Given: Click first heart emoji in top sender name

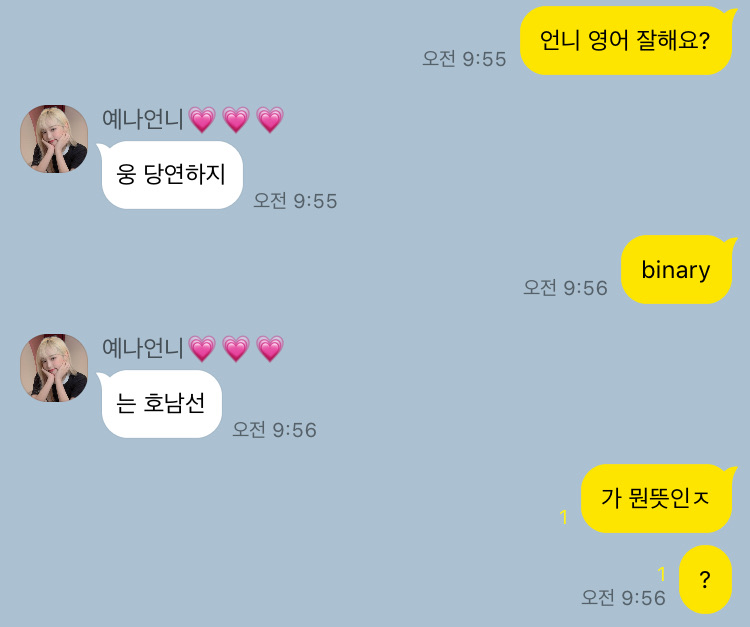Looking at the screenshot, I should pos(202,119).
